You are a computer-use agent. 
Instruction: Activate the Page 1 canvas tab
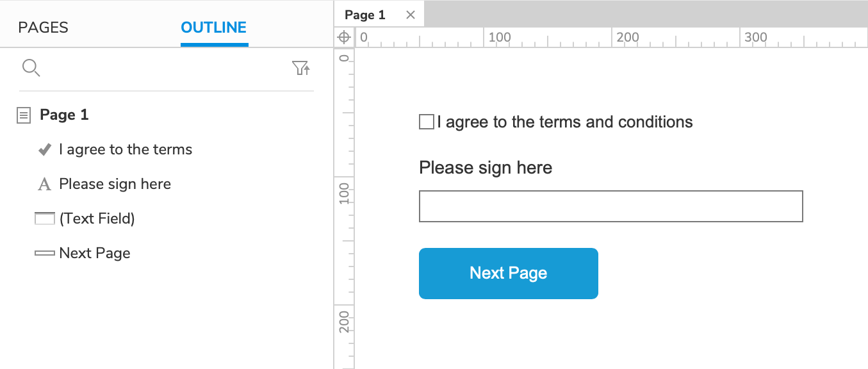pyautogui.click(x=365, y=15)
